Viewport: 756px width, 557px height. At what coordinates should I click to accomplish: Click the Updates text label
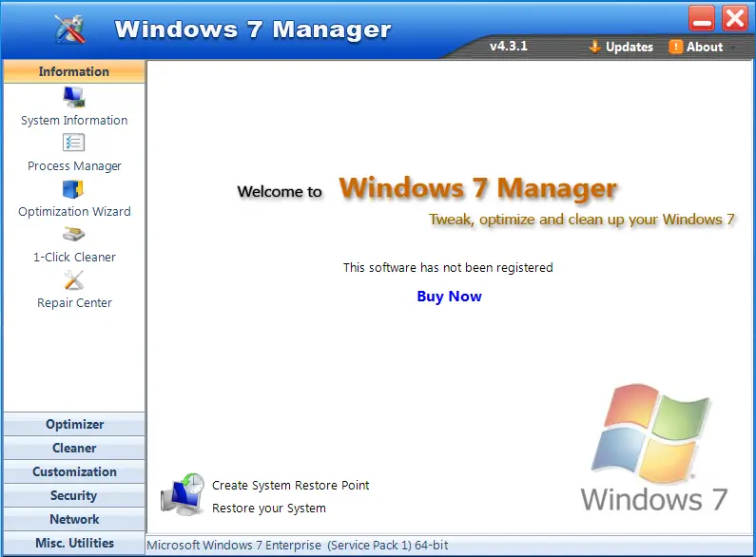[630, 47]
